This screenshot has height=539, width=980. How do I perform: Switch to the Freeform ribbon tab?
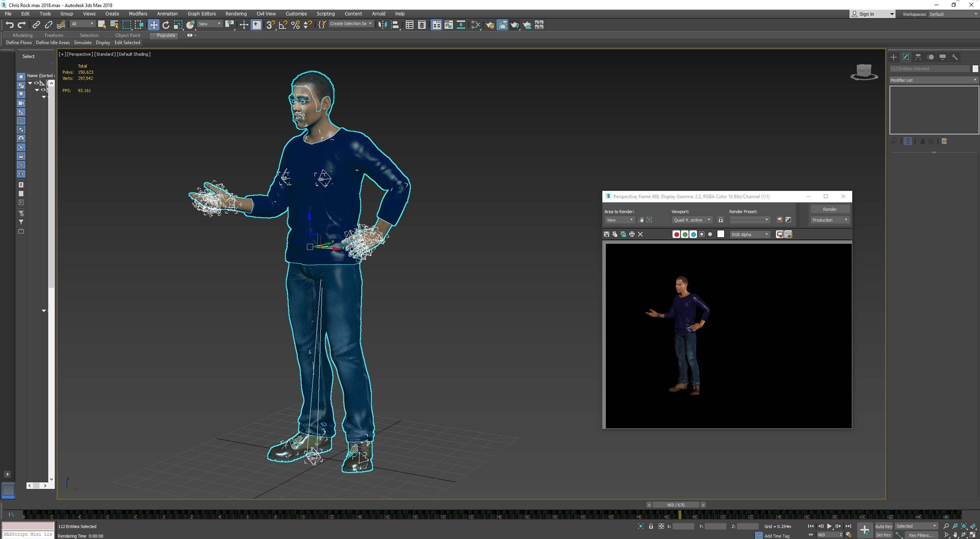(x=54, y=35)
